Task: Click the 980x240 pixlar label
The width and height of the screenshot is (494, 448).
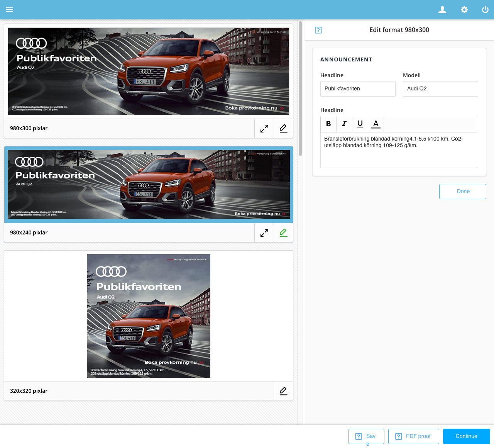Action: [29, 233]
